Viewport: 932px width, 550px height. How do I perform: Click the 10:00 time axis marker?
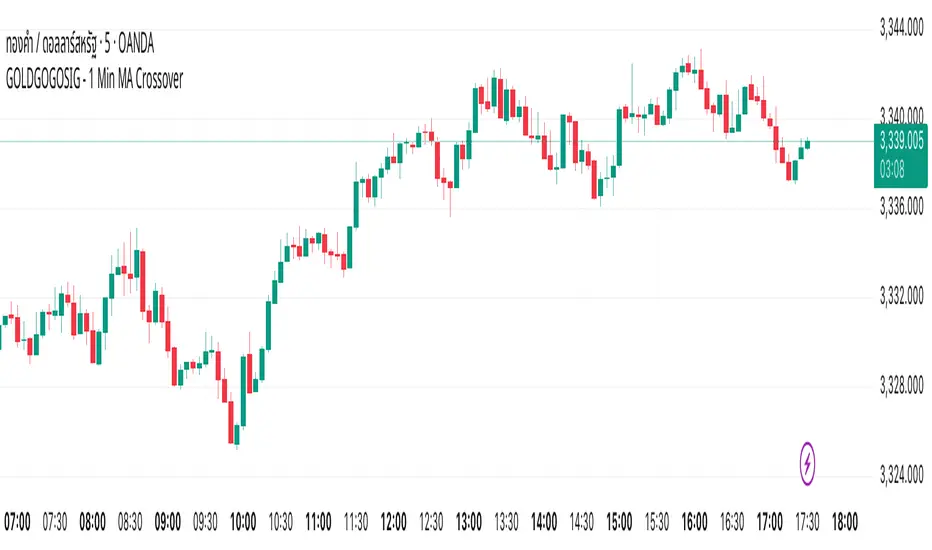point(243,522)
